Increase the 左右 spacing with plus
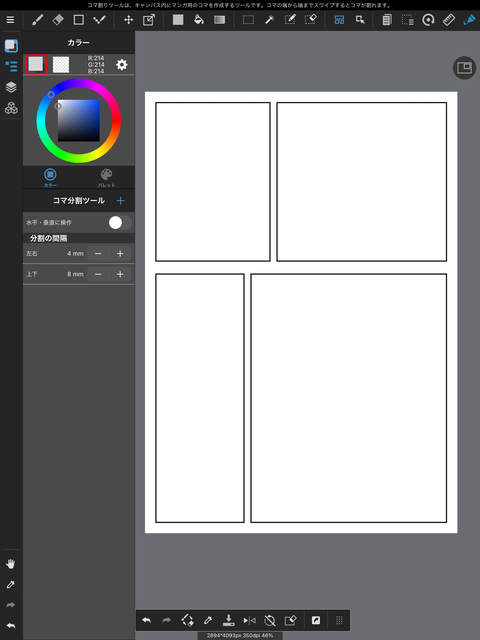 pos(120,253)
